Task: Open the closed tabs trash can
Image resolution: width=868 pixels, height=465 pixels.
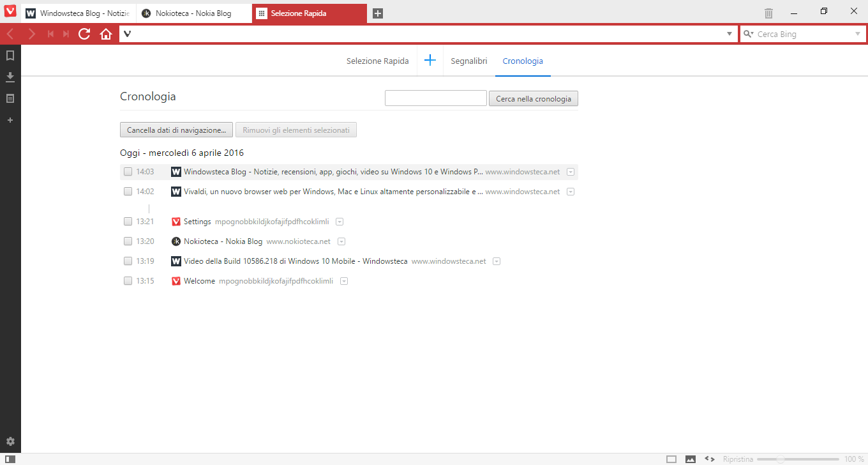Action: pos(769,13)
